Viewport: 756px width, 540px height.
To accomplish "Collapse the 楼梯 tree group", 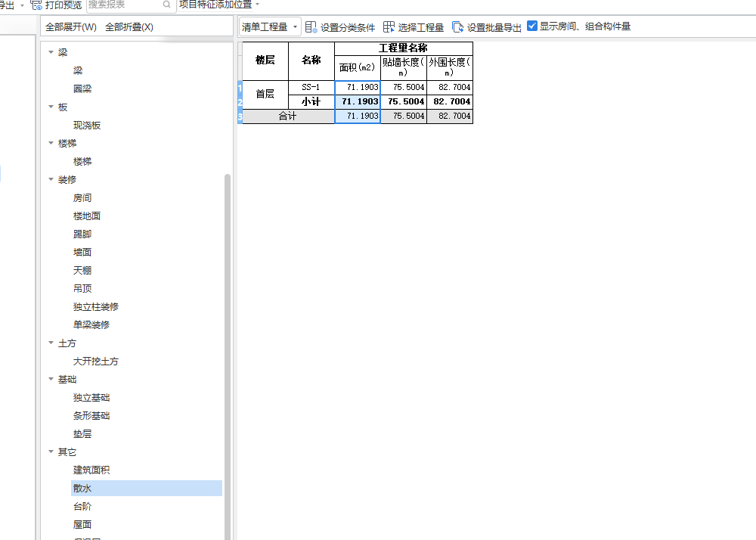I will click(51, 143).
